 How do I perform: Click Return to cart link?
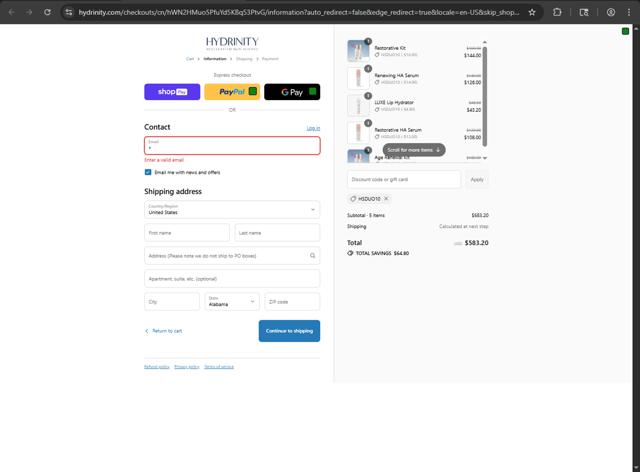(x=164, y=331)
